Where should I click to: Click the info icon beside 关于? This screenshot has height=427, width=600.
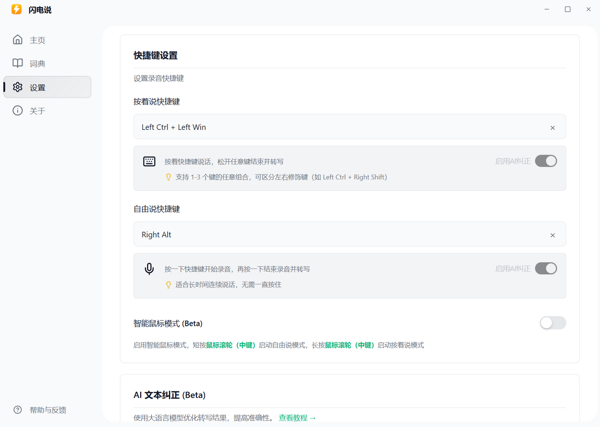17,111
